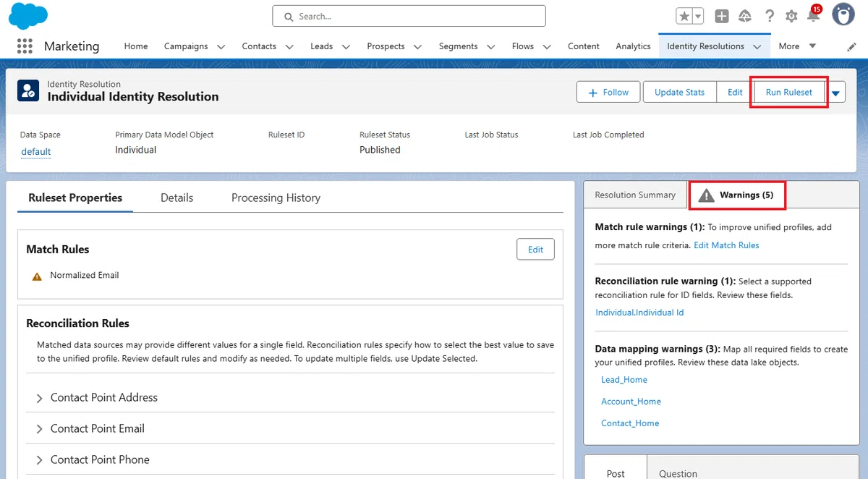Screen dimensions: 868x479
Task: Open the More navigation menu
Action: [798, 46]
